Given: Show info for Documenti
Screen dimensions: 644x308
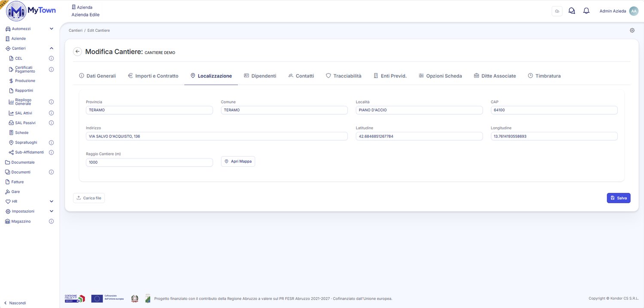Looking at the screenshot, I should point(51,172).
